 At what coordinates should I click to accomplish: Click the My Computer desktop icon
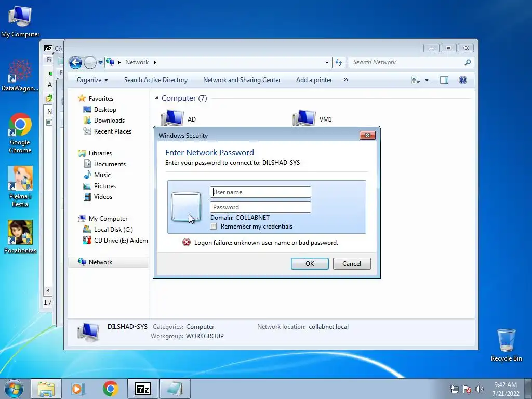point(20,22)
